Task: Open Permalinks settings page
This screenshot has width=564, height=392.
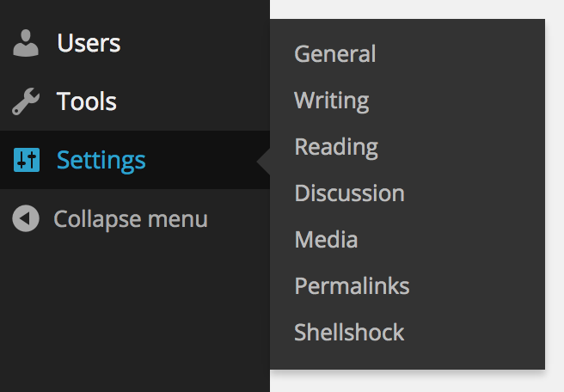Action: (352, 286)
